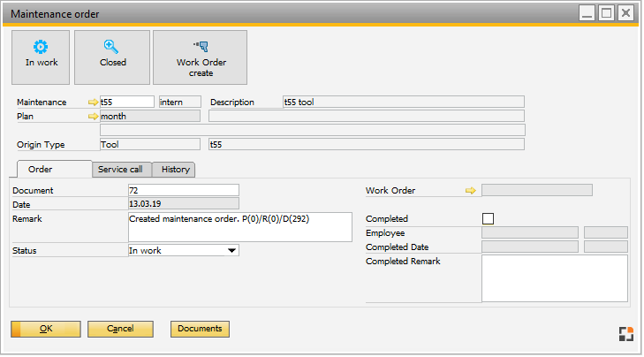Image resolution: width=644 pixels, height=357 pixels.
Task: Click the Completed Remark text area
Action: [x=554, y=278]
